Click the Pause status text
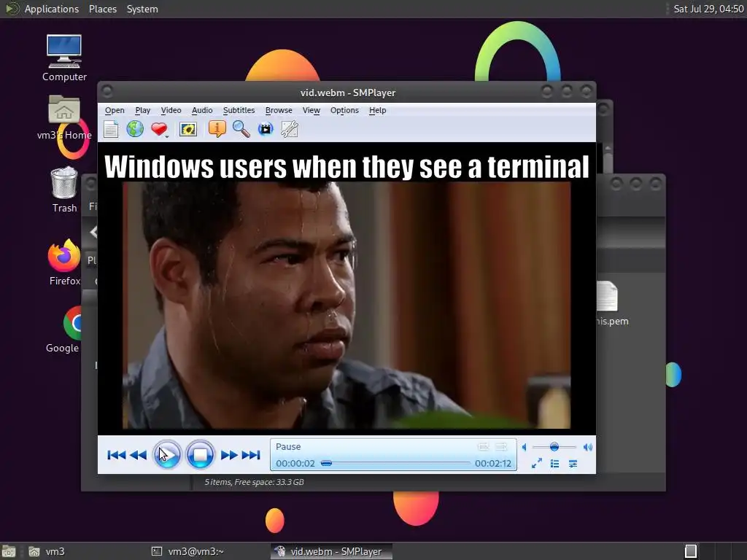Image resolution: width=747 pixels, height=560 pixels. [288, 447]
